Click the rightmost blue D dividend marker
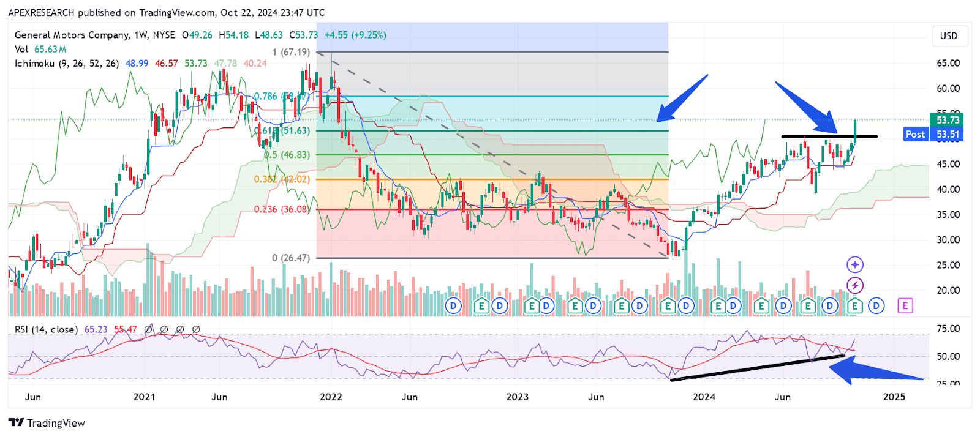The height and width of the screenshot is (437, 980). [x=876, y=305]
